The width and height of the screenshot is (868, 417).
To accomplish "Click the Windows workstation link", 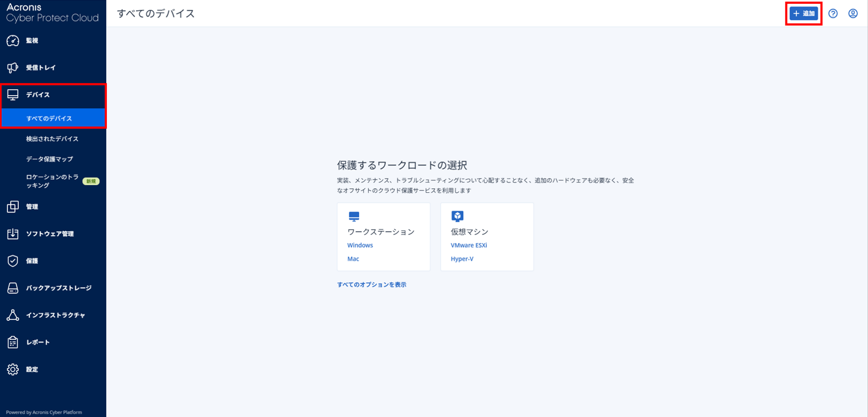I will click(360, 245).
